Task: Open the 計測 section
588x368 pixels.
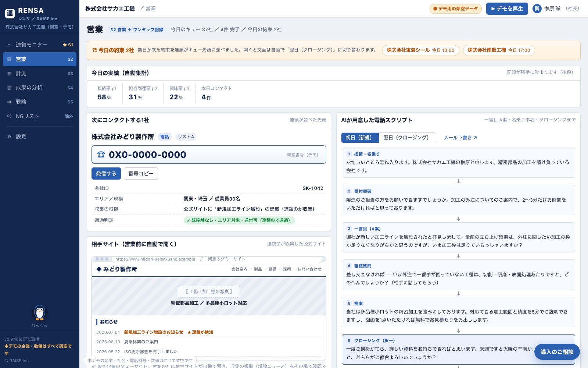Action: click(x=40, y=74)
